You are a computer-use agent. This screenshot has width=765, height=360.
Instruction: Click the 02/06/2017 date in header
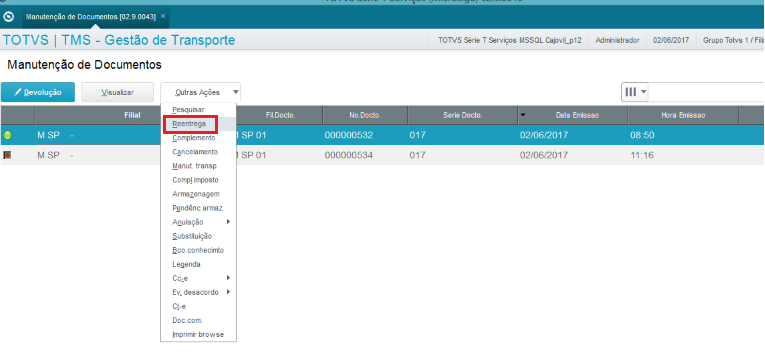click(x=671, y=40)
